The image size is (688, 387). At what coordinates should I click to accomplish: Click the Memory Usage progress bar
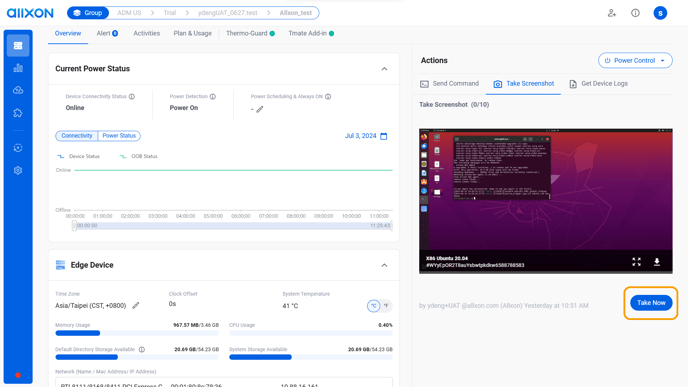click(x=137, y=333)
